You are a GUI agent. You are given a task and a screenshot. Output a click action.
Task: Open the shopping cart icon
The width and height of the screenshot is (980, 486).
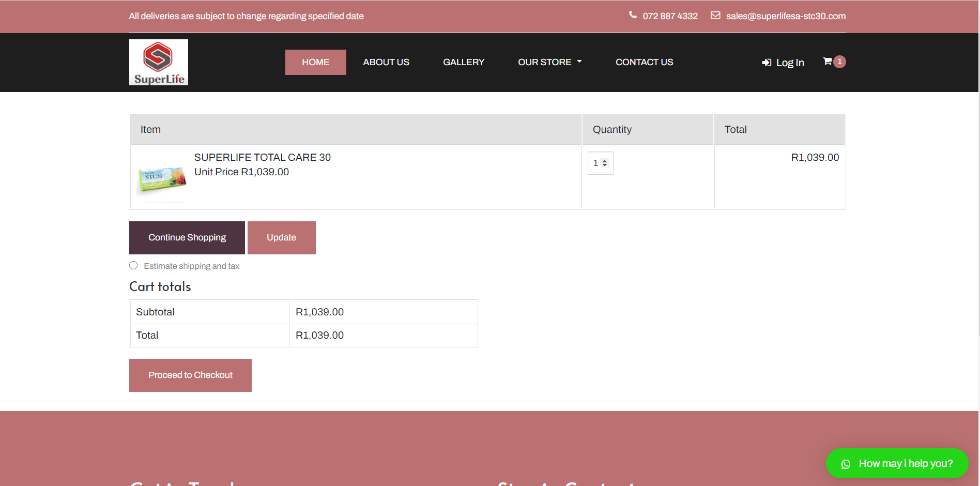(x=827, y=62)
